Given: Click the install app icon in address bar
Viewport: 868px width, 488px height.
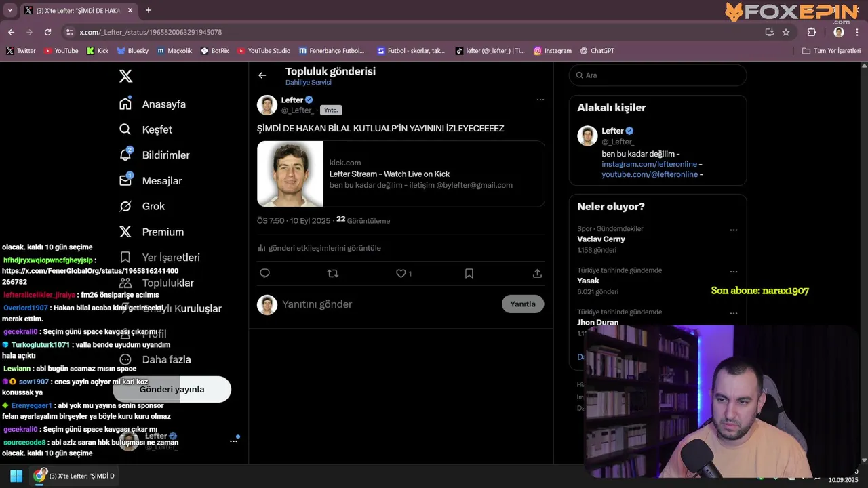Looking at the screenshot, I should (769, 32).
